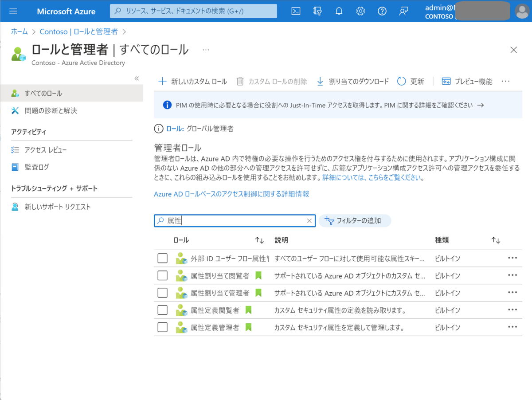
Task: Refresh the list with 更新
Action: [x=411, y=81]
